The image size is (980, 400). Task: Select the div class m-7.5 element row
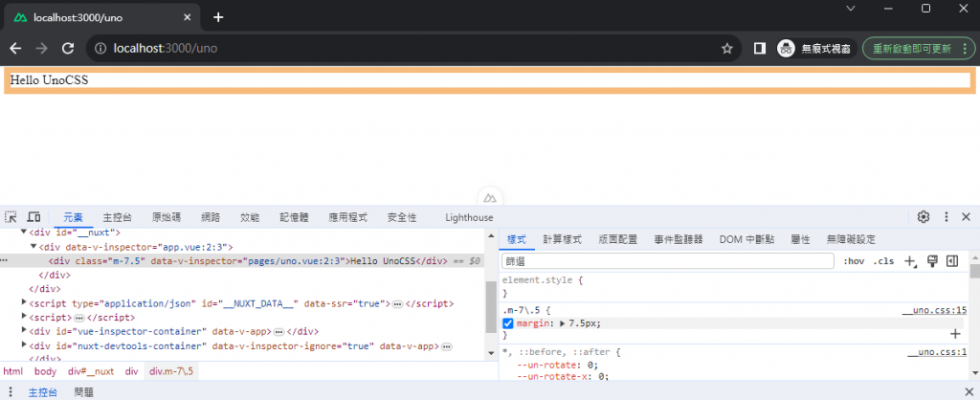tap(242, 261)
